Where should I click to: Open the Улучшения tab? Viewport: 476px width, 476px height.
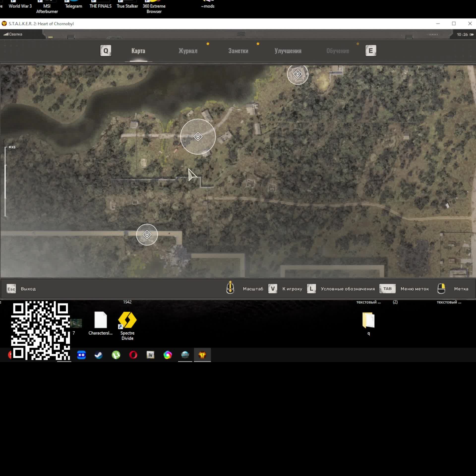pyautogui.click(x=288, y=51)
